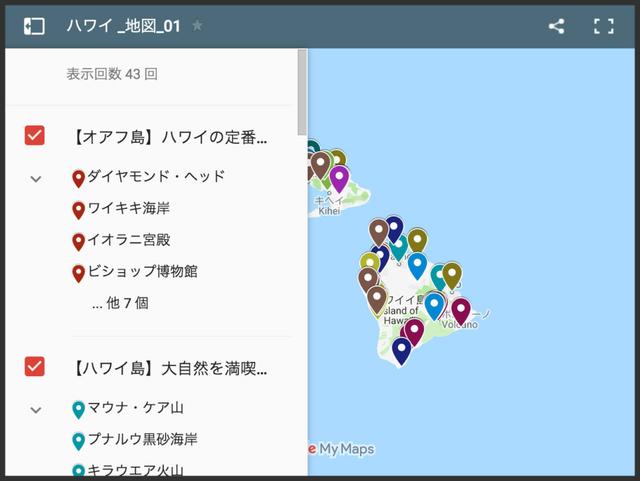Click the olive pin on northern Hawaii island
Screen dimensions: 640x481
coord(417,242)
